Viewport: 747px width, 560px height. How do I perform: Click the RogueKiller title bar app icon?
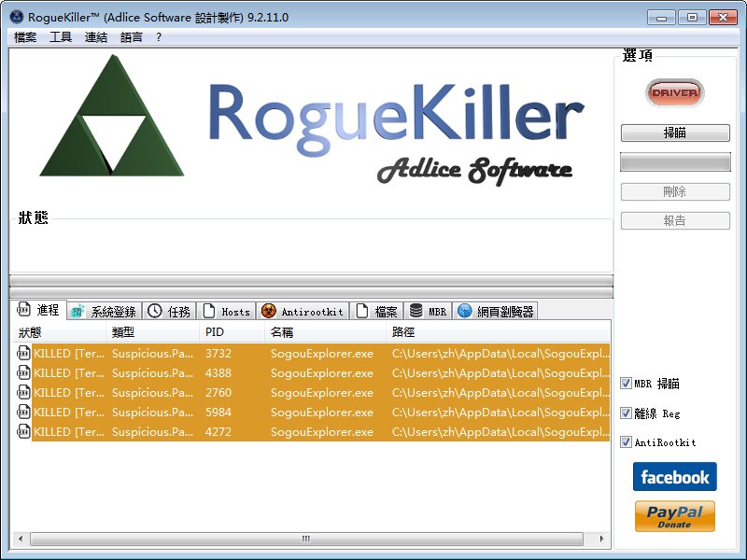17,17
